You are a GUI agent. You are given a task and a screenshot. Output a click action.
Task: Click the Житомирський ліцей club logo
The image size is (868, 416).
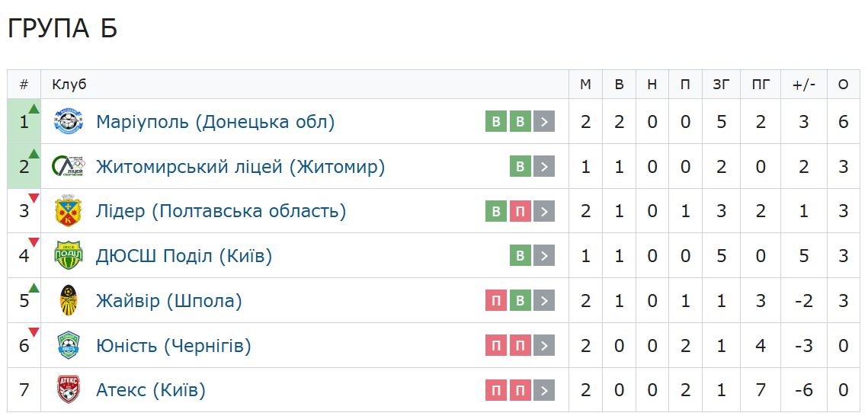tap(69, 166)
